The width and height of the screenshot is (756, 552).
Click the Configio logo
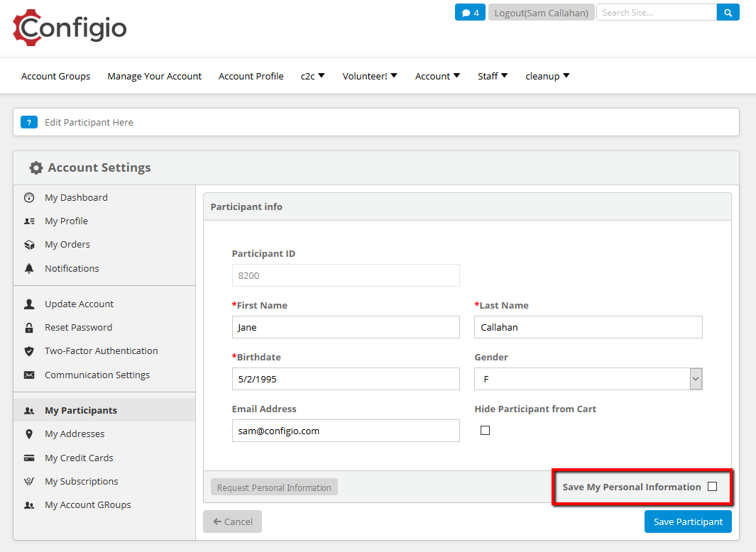coord(70,28)
